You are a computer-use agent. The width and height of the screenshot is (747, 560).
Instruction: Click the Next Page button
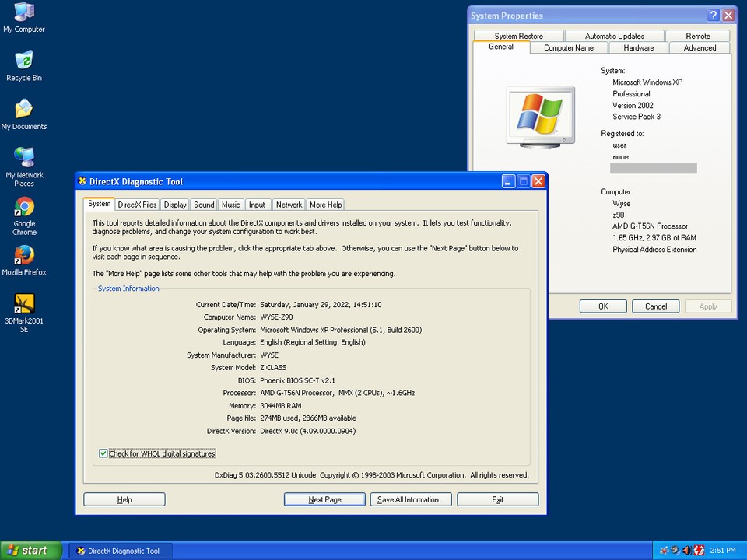pos(324,499)
